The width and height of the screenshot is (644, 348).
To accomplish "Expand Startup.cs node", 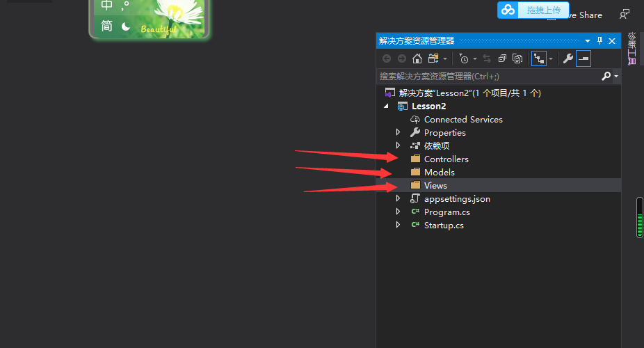I will tap(398, 225).
